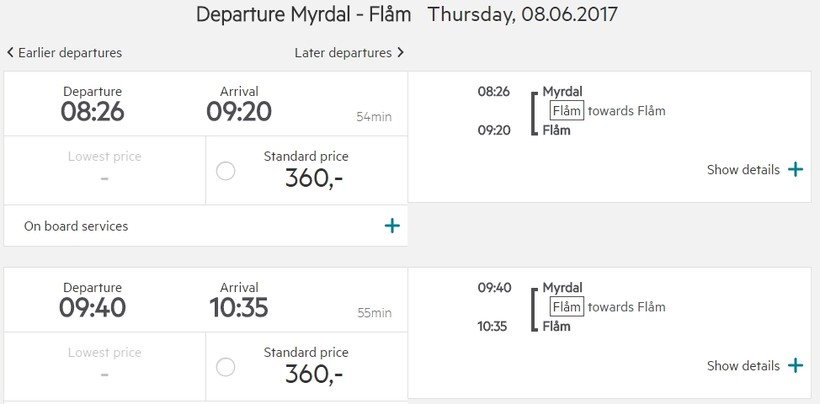
Task: Click the Flåm line badge for 09:40 trip
Action: (x=566, y=307)
